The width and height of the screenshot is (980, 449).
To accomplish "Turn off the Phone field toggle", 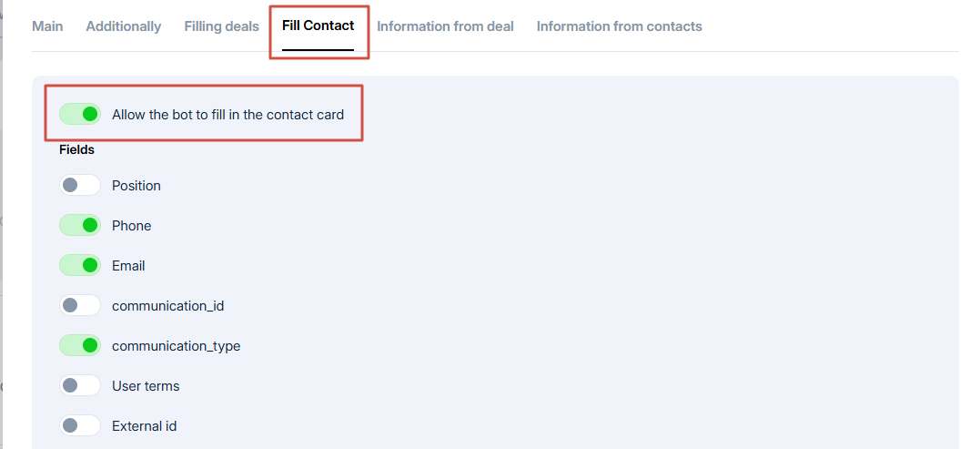I will [x=80, y=226].
